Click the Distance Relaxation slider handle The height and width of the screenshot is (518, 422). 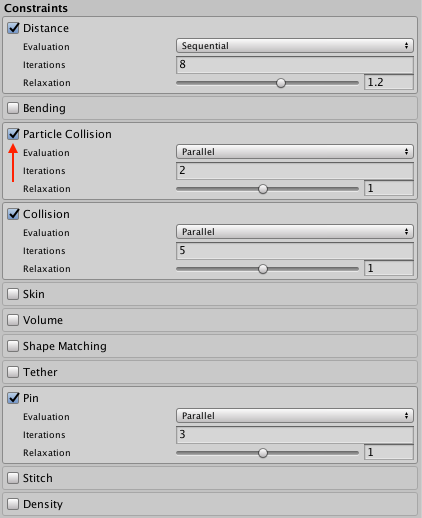point(281,83)
